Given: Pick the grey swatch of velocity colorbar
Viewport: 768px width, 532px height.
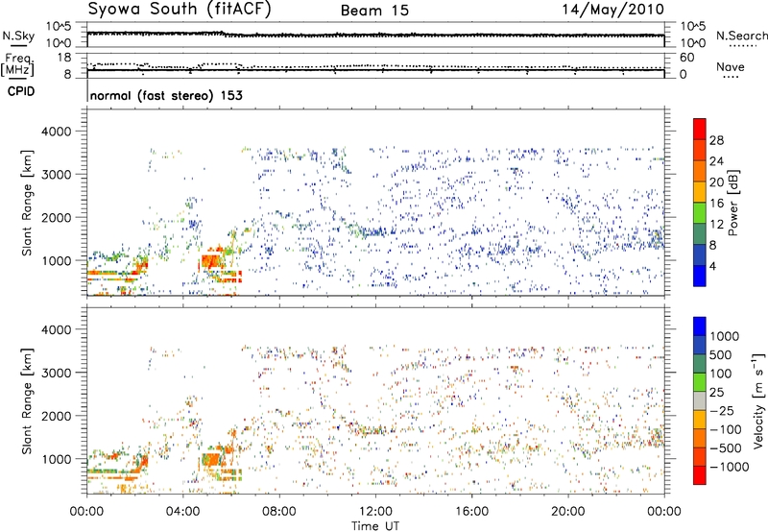Looking at the screenshot, I should point(700,400).
